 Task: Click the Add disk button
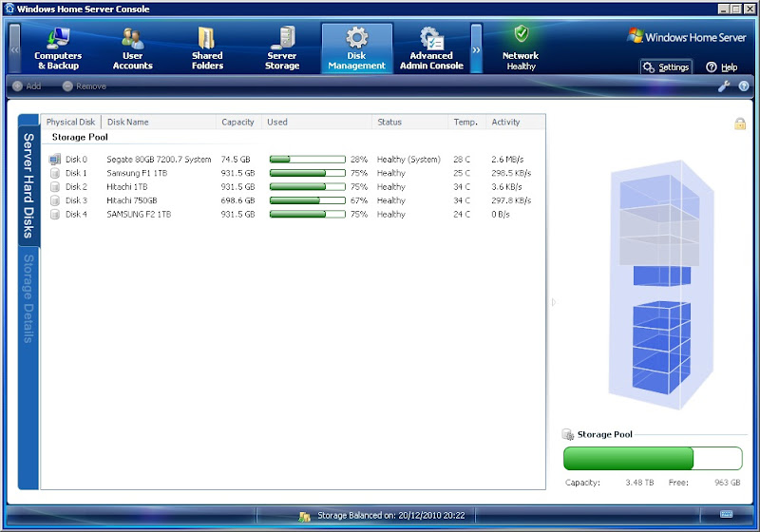(x=27, y=86)
